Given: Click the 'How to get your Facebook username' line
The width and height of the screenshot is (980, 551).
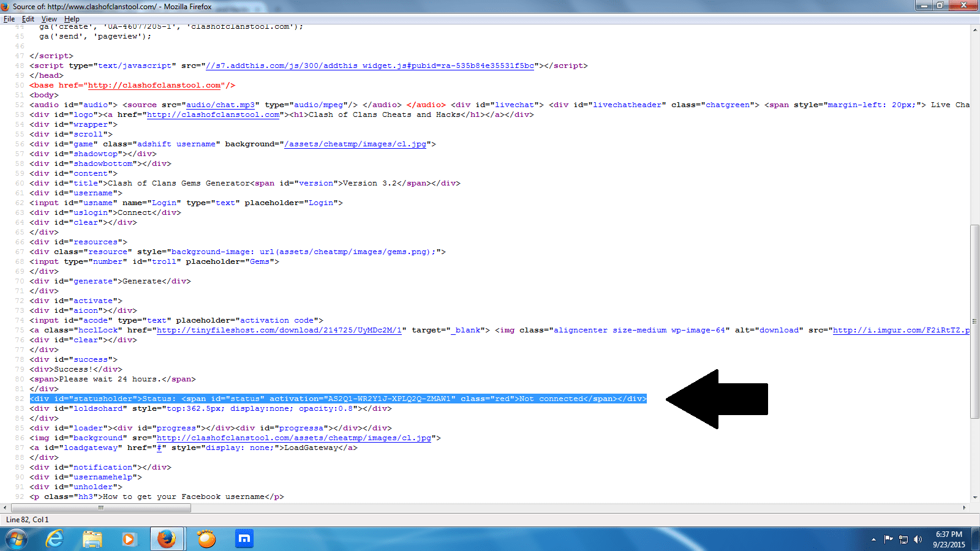Looking at the screenshot, I should click(x=157, y=497).
